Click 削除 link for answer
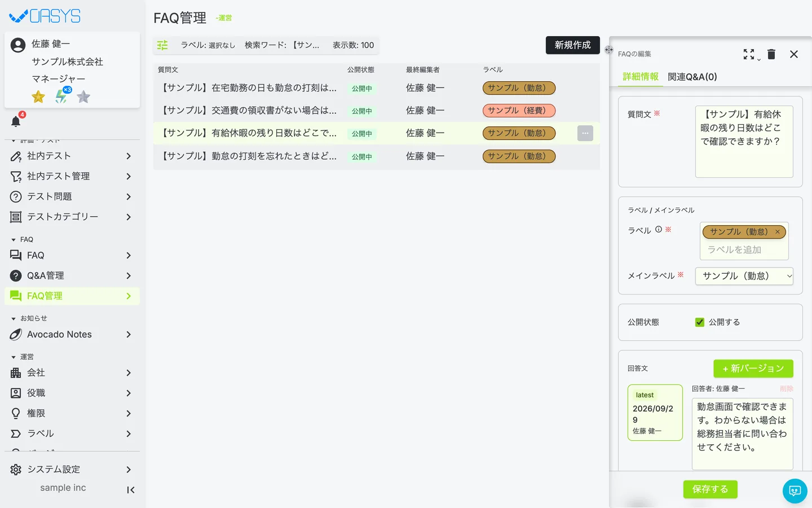 pyautogui.click(x=787, y=389)
